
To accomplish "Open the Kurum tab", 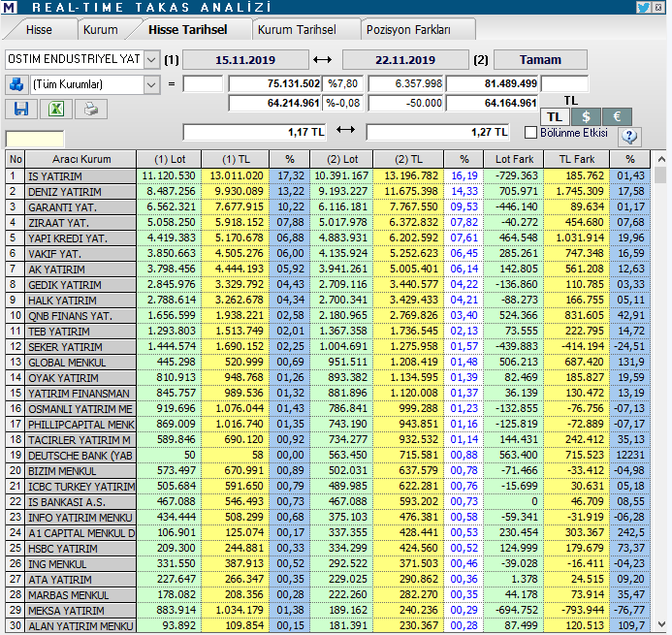I will 100,29.
